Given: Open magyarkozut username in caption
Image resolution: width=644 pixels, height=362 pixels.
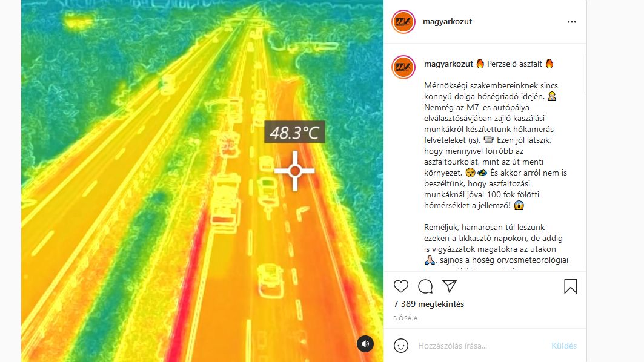Looking at the screenshot, I should click(448, 64).
